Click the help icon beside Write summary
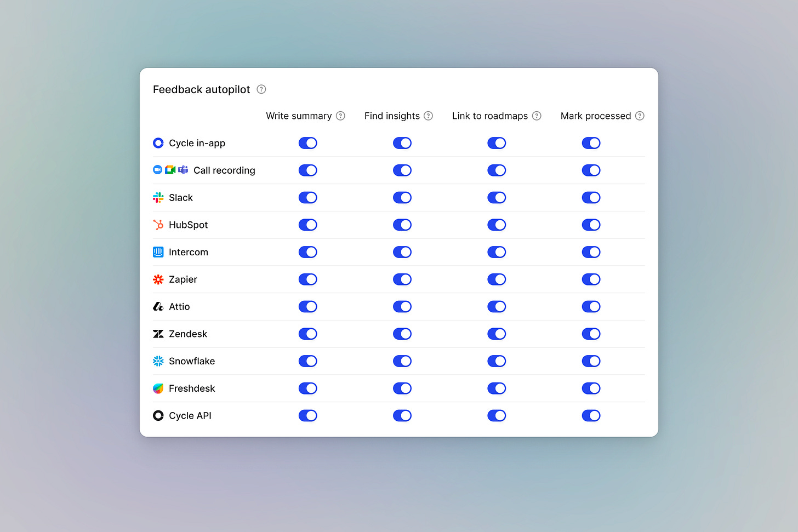Screen dimensions: 798x532 pos(340,116)
